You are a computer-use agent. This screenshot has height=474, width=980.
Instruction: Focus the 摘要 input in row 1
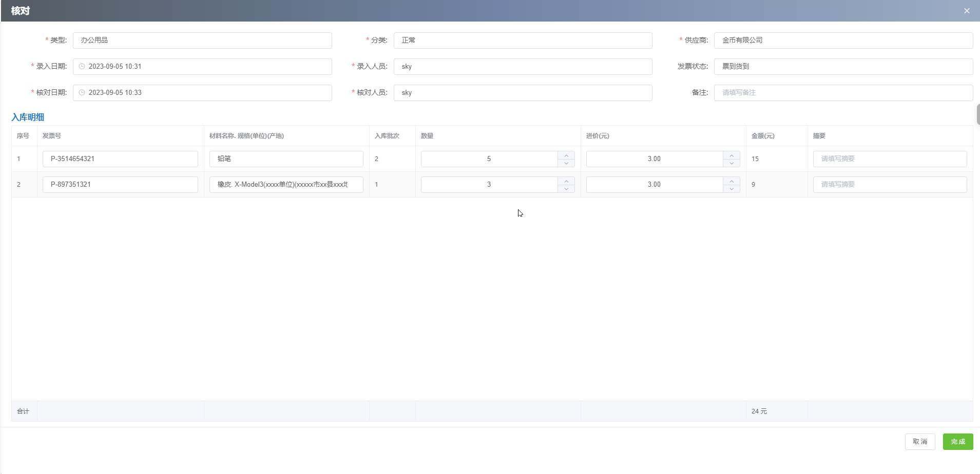[x=890, y=159]
